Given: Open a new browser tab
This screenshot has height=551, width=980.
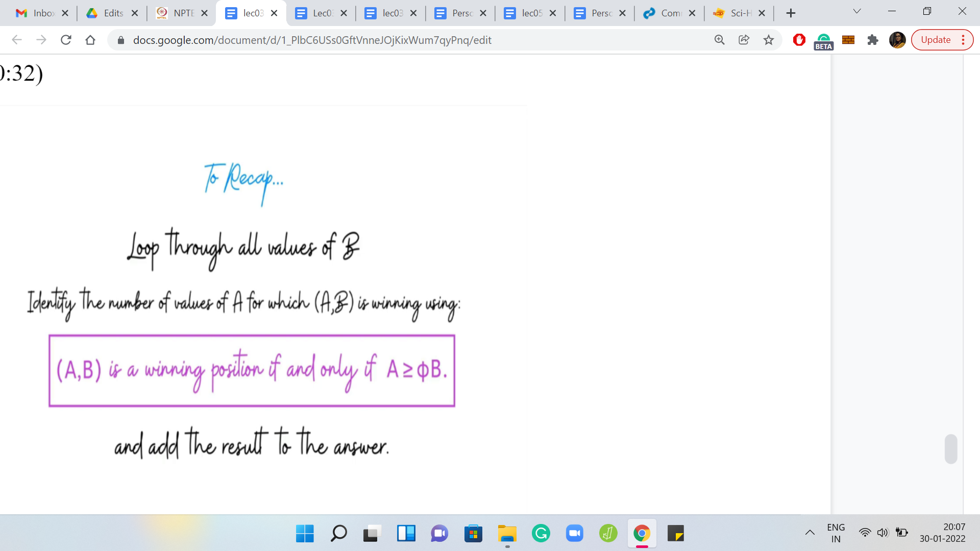Looking at the screenshot, I should point(791,13).
